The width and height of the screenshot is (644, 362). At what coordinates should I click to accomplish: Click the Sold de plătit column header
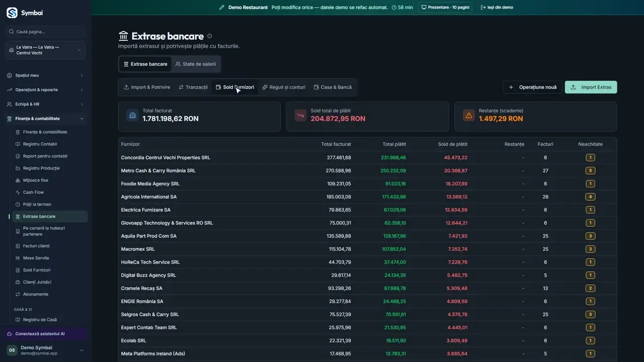[452, 144]
